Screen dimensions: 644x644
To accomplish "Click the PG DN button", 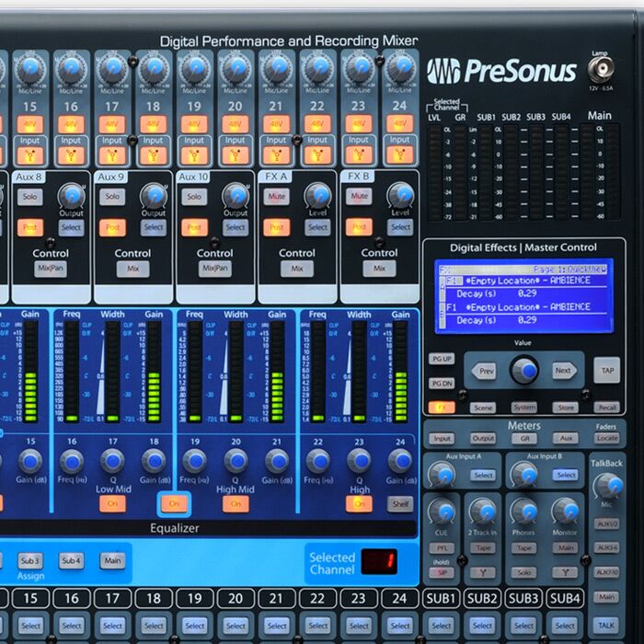I will (x=442, y=384).
